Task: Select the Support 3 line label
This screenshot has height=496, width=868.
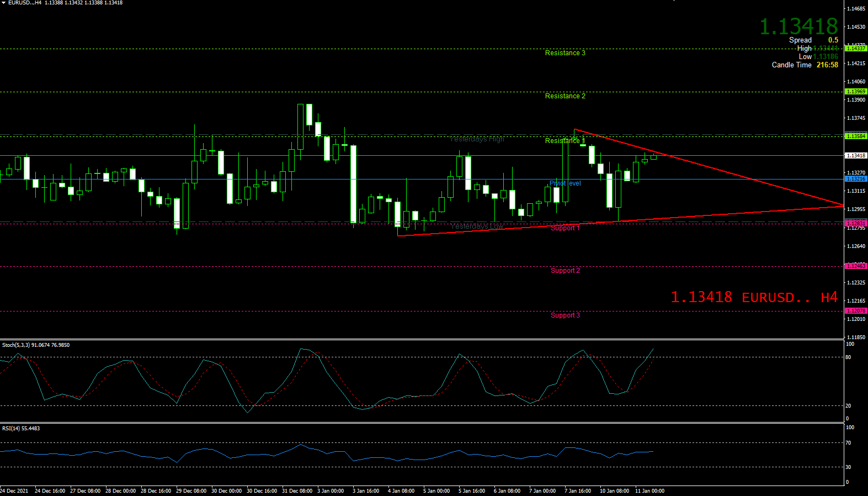Action: click(565, 315)
